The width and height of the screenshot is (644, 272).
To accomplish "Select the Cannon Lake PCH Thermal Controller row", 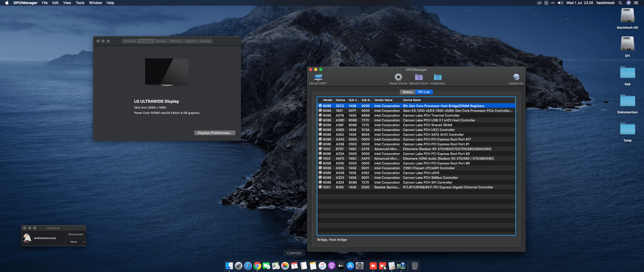I will click(x=416, y=115).
